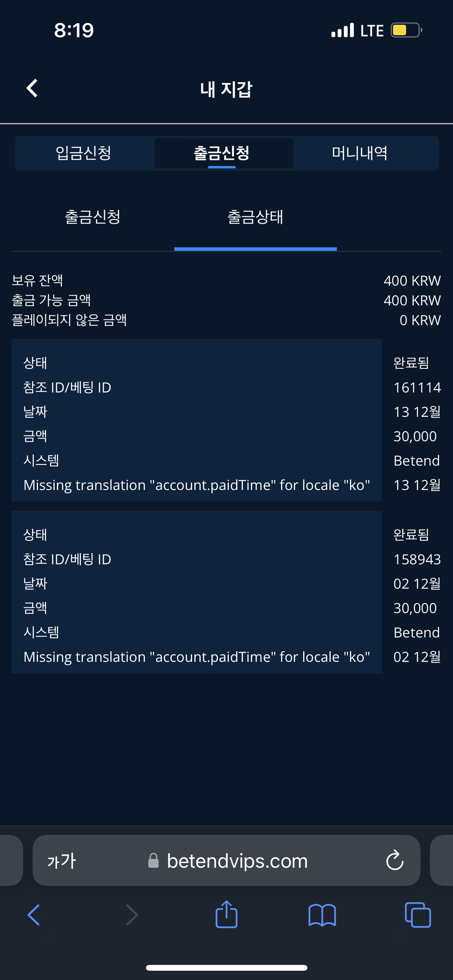Viewport: 453px width, 980px height.
Task: Open Safari bookmarks book icon
Action: tap(322, 915)
